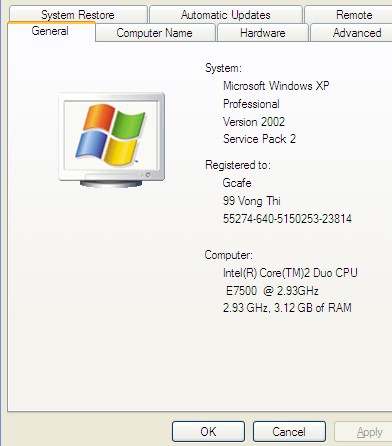The height and width of the screenshot is (446, 392).
Task: Click the 'Service Pack 2' text
Action: pos(259,139)
